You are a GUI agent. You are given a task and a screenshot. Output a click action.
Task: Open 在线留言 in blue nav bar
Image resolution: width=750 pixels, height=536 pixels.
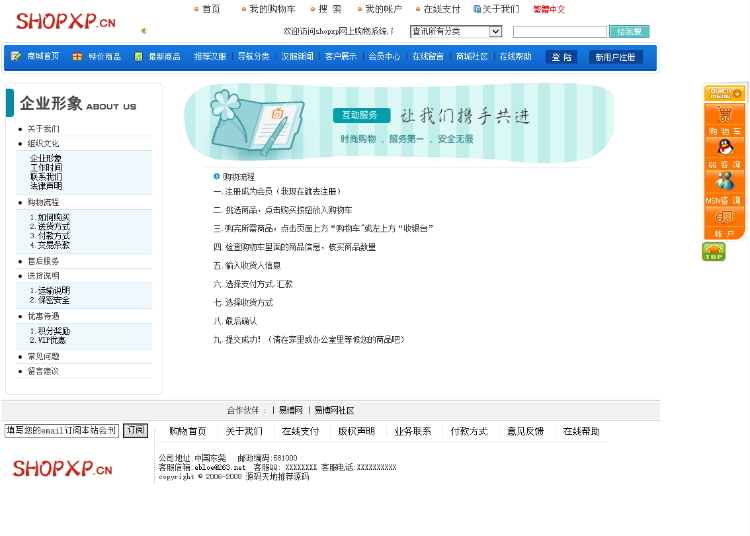[x=428, y=56]
